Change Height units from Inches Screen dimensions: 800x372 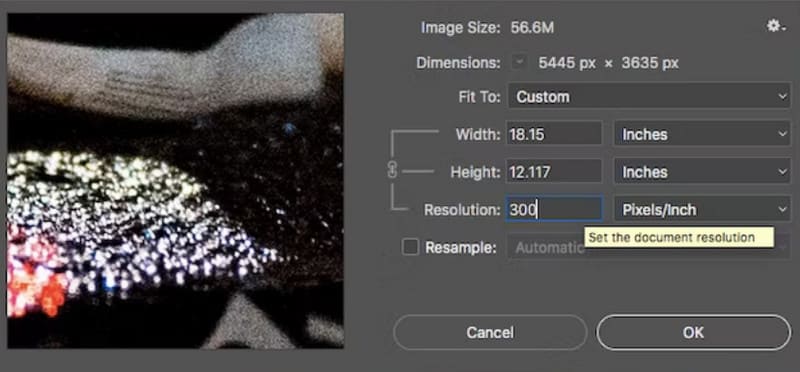pyautogui.click(x=703, y=172)
